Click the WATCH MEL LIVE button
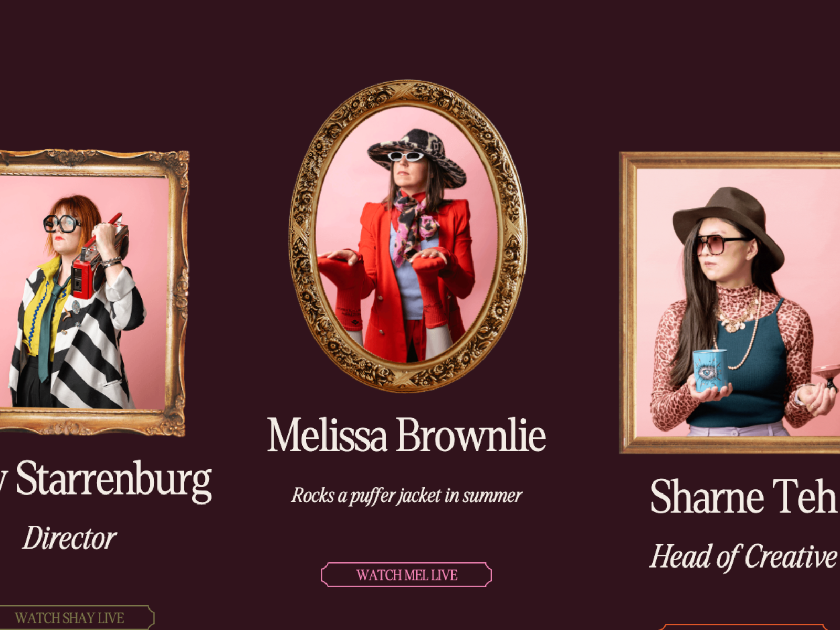 tap(406, 575)
